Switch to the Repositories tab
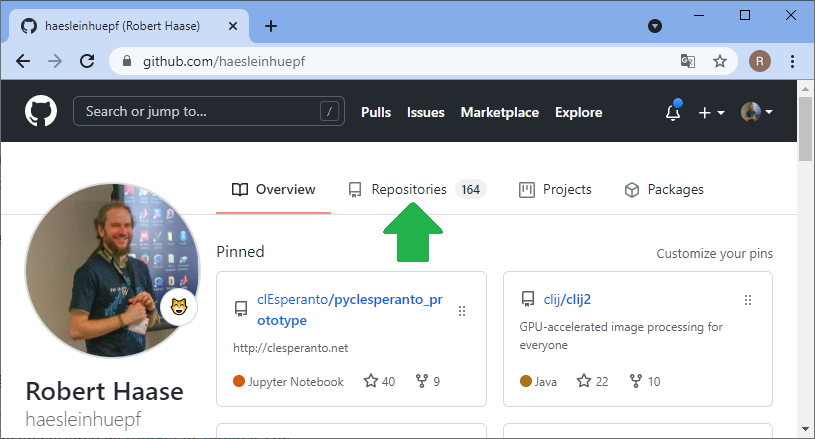Image resolution: width=815 pixels, height=439 pixels. click(408, 189)
